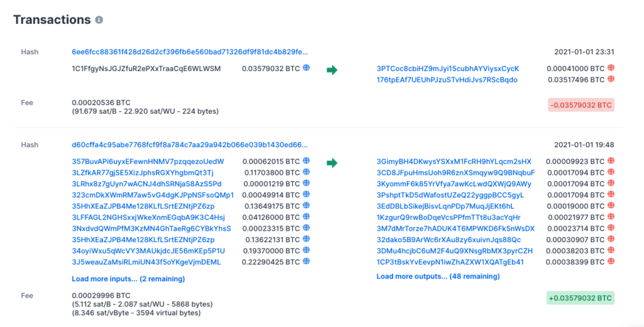Open address 3LFFAGL2NGHSxxjWkeXnmEGqbA9K3C4Hsj

pos(148,218)
